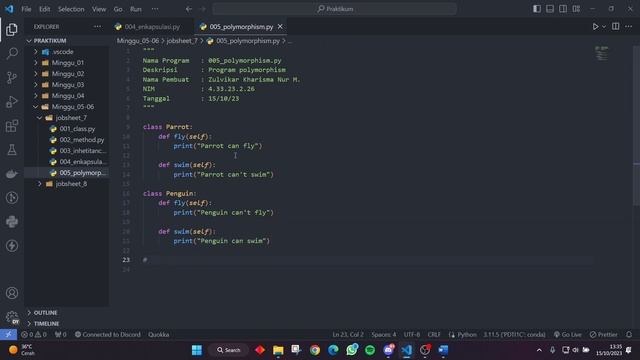Start Go Live server
Viewport: 640px width, 360px height.
568,335
